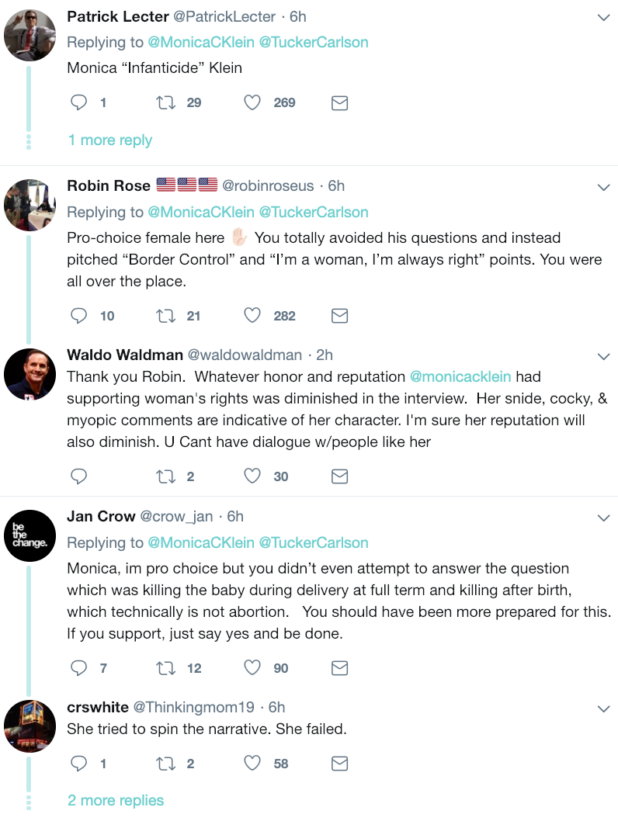The width and height of the screenshot is (618, 821).
Task: Reply to Waldo Waldman's tweet
Action: [x=79, y=476]
